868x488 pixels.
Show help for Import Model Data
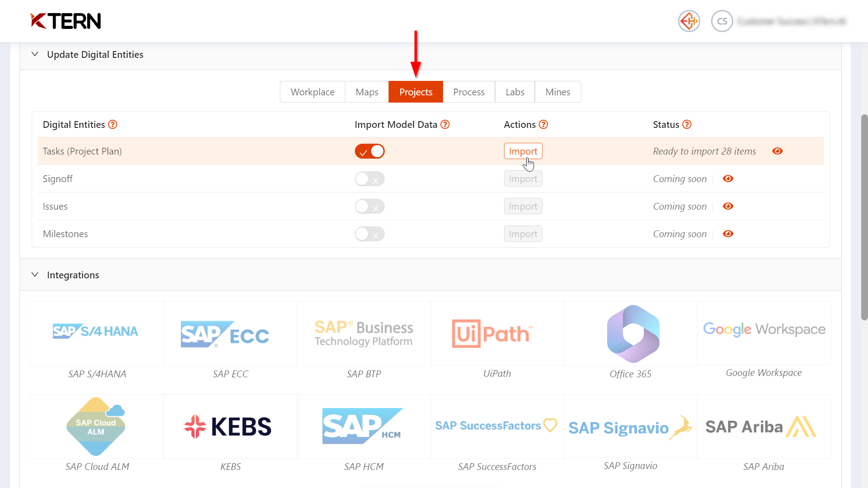click(x=445, y=124)
